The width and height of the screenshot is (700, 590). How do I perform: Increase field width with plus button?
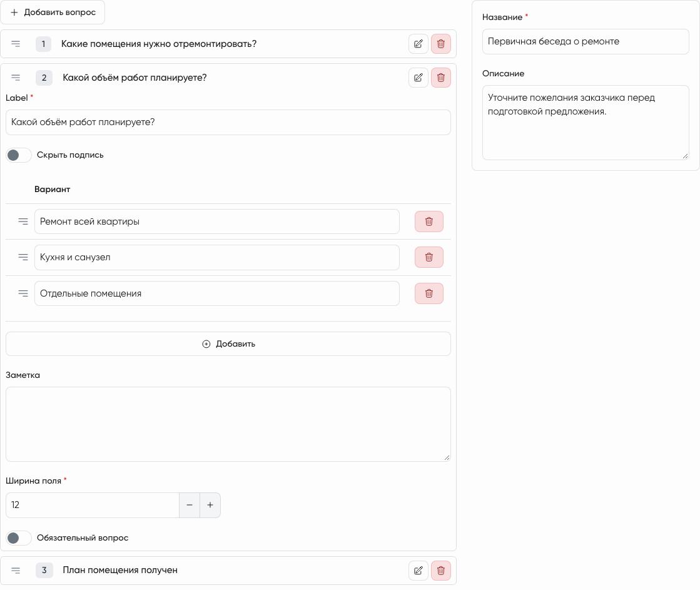click(210, 505)
